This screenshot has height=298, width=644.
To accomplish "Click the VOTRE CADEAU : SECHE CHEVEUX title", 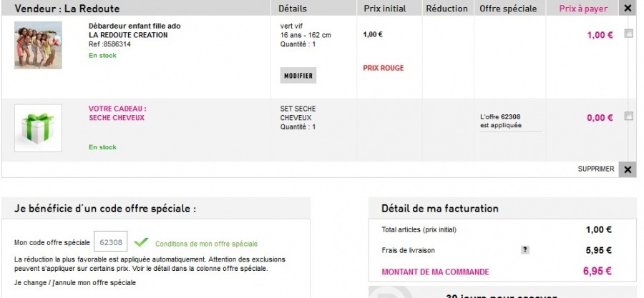I will [x=117, y=113].
